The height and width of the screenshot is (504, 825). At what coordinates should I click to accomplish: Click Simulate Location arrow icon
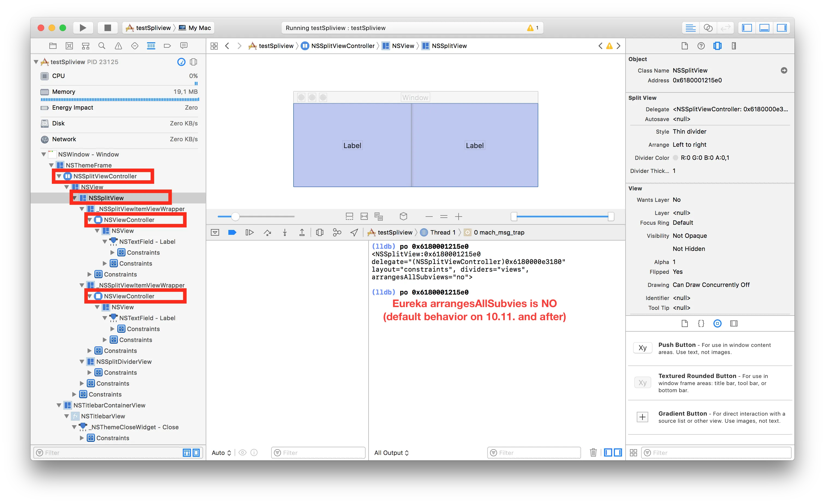tap(354, 232)
